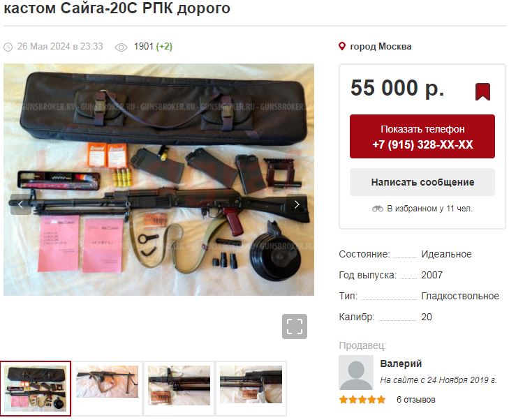Click the clock icon beside the posting date

point(8,47)
